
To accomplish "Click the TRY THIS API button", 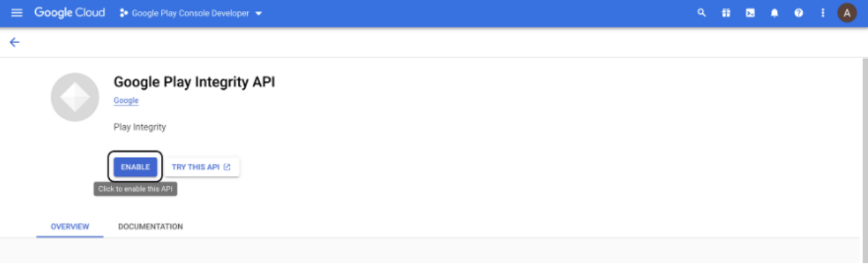I will click(x=202, y=167).
